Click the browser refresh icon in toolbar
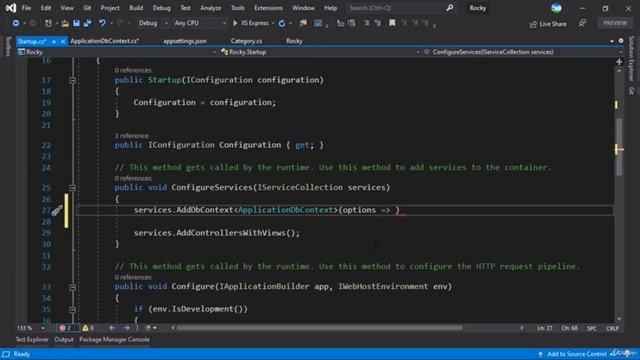This screenshot has height=360, width=640. (x=282, y=23)
